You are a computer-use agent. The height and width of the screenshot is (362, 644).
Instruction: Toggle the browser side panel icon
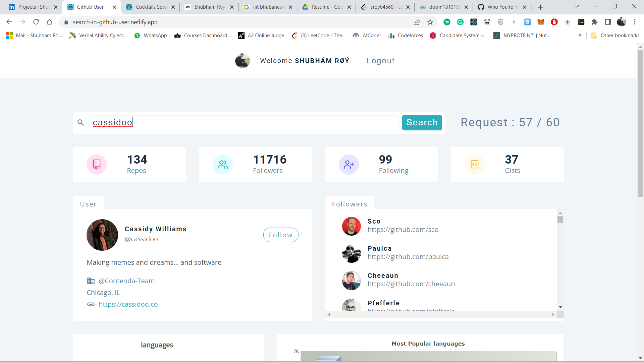[608, 22]
